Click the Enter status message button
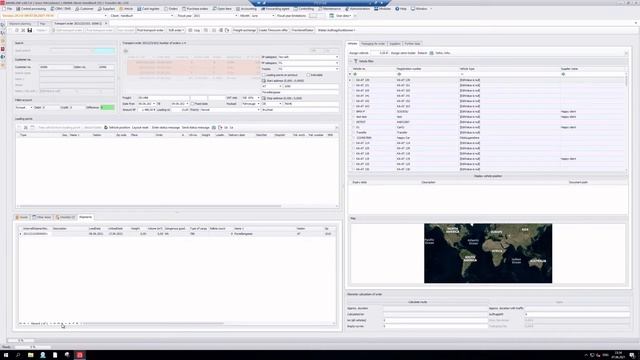 click(x=166, y=128)
